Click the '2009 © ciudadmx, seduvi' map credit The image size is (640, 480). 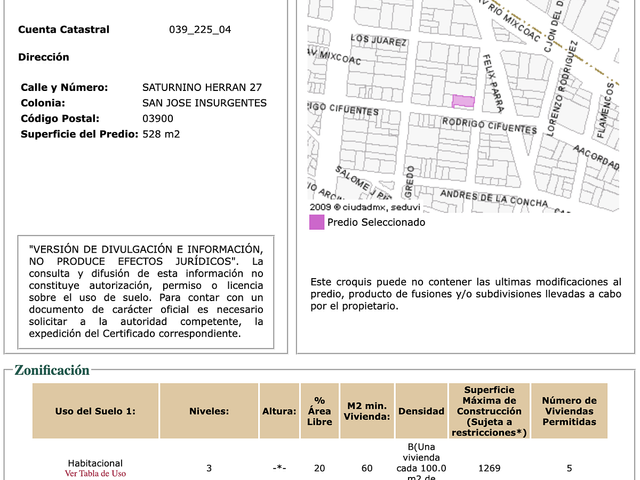(365, 207)
